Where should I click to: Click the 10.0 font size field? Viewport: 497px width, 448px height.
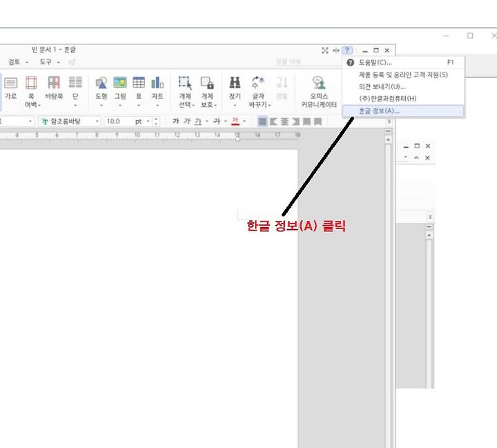point(119,121)
